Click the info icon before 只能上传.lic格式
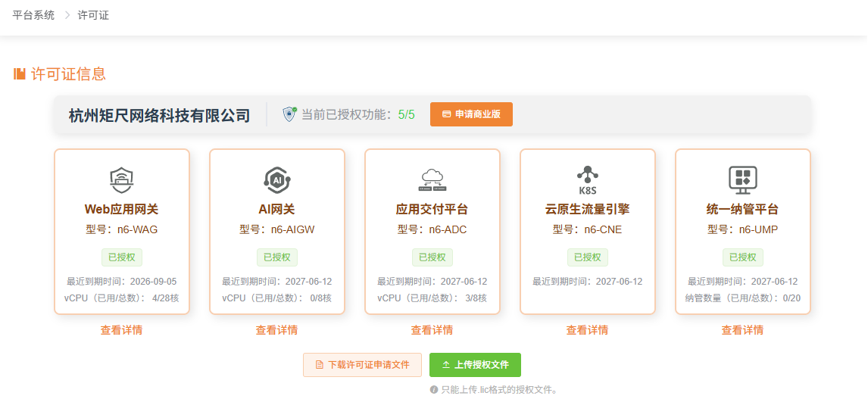Viewport: 868px width, 399px height. tap(434, 390)
